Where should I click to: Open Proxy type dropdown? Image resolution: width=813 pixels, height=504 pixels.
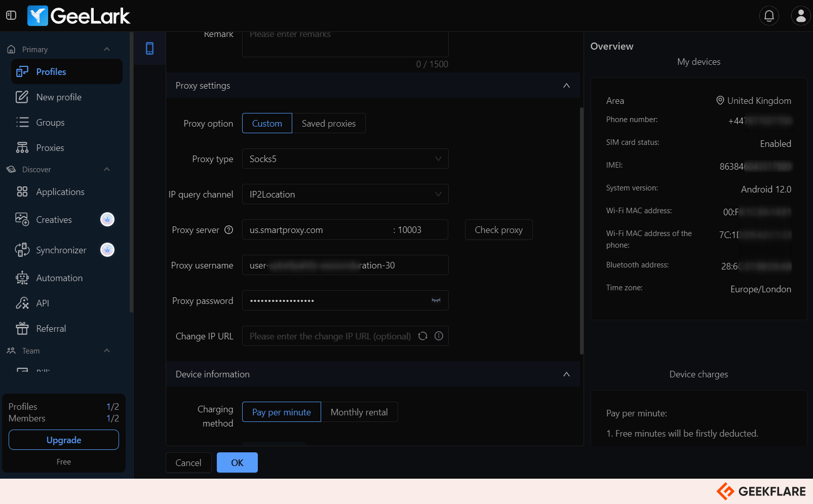[345, 159]
